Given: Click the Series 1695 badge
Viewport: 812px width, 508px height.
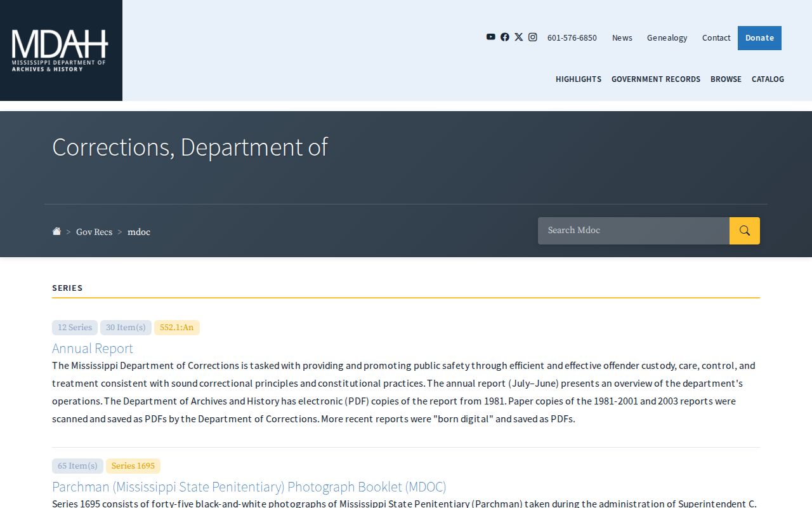Looking at the screenshot, I should click(x=133, y=466).
